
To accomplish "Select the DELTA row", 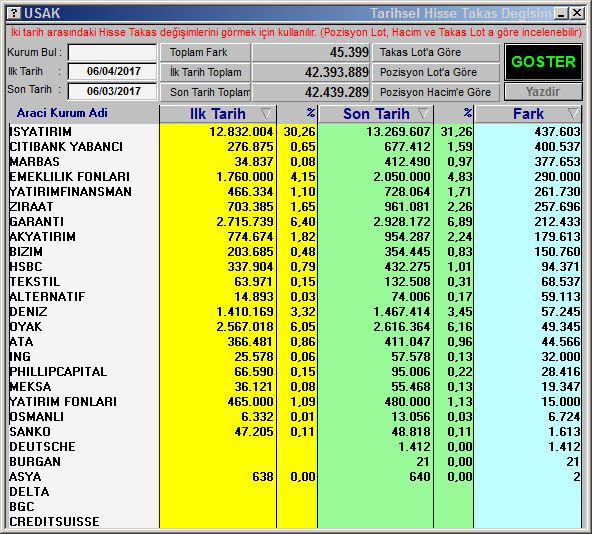I will click(294, 492).
